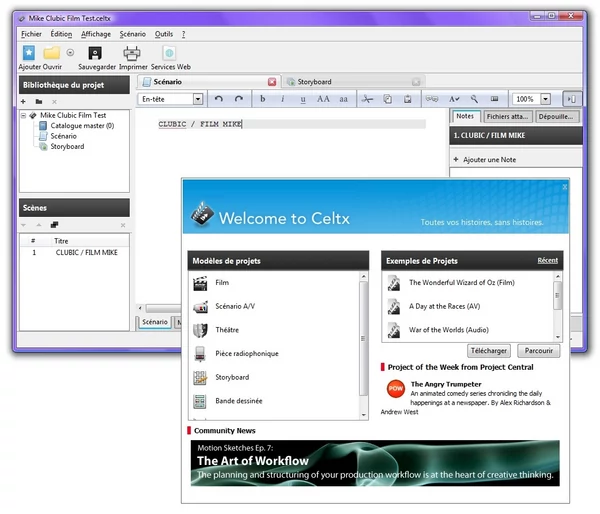Image resolution: width=600 pixels, height=514 pixels.
Task: Cut selection with scissors icon
Action: (367, 99)
